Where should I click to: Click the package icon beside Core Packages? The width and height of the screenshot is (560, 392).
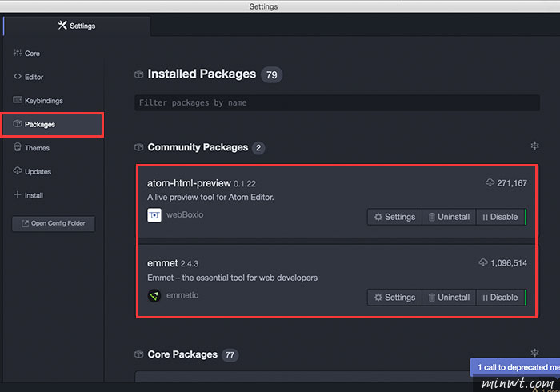click(139, 354)
